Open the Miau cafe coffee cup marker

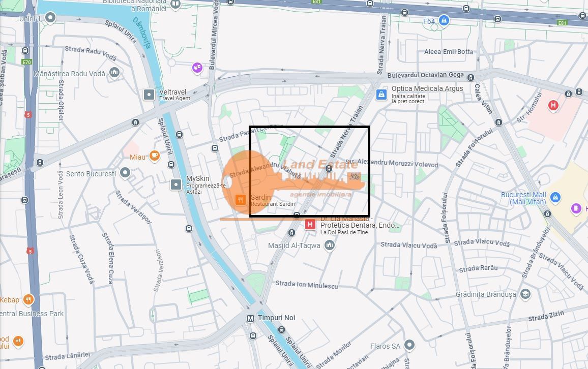click(155, 156)
